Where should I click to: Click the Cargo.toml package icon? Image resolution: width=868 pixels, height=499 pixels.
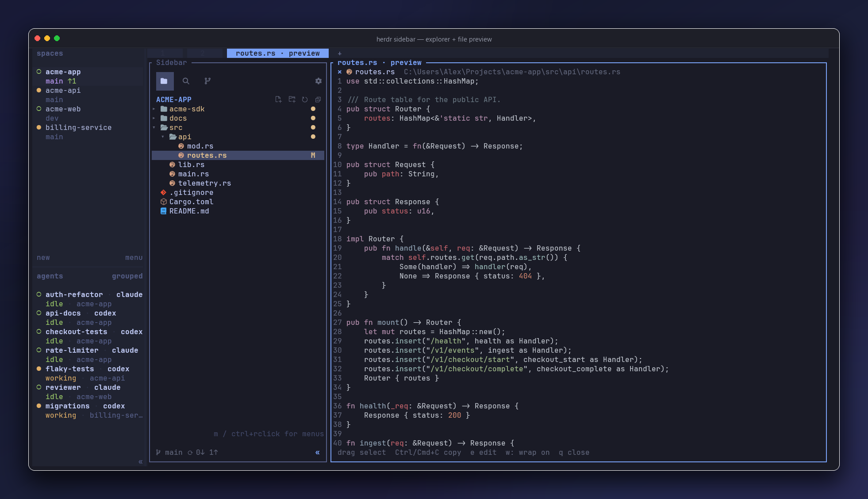(163, 202)
